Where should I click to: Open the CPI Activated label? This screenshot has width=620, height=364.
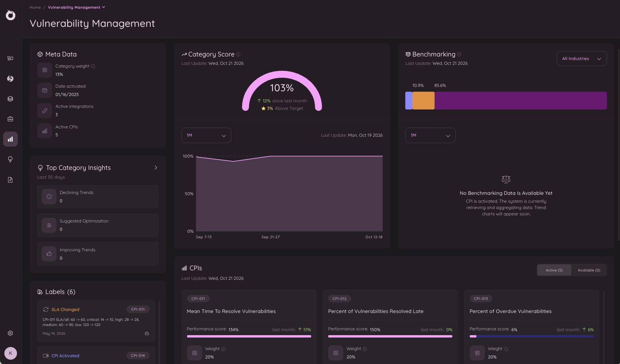pos(96,355)
